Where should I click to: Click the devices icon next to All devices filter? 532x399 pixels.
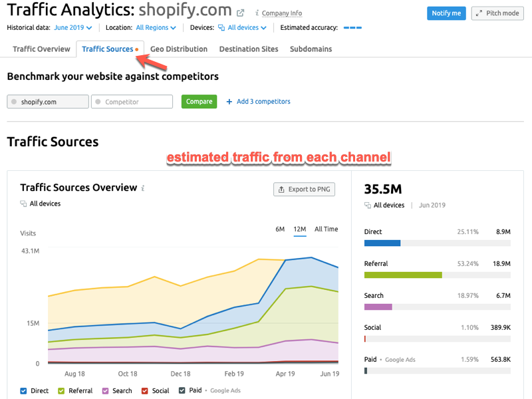tap(222, 28)
